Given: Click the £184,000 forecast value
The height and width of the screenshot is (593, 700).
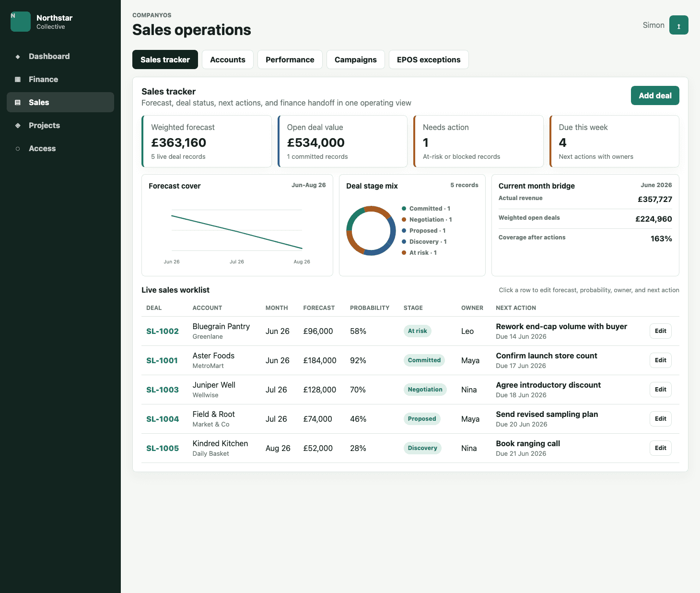Looking at the screenshot, I should (x=320, y=360).
